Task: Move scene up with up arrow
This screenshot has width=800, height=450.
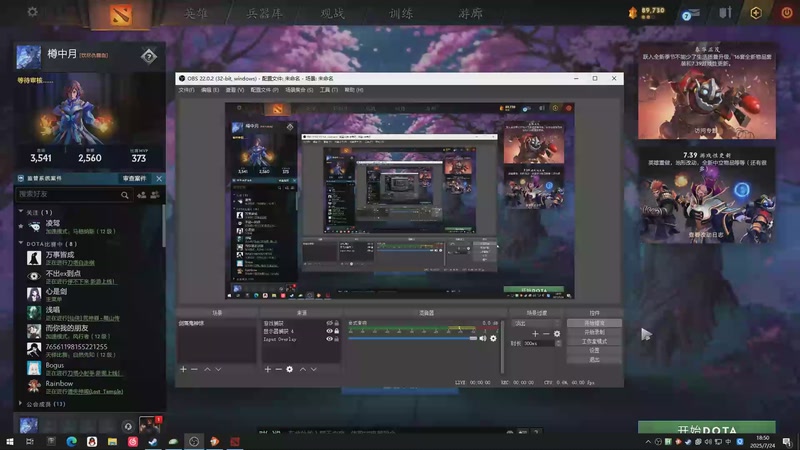Action: (x=207, y=369)
